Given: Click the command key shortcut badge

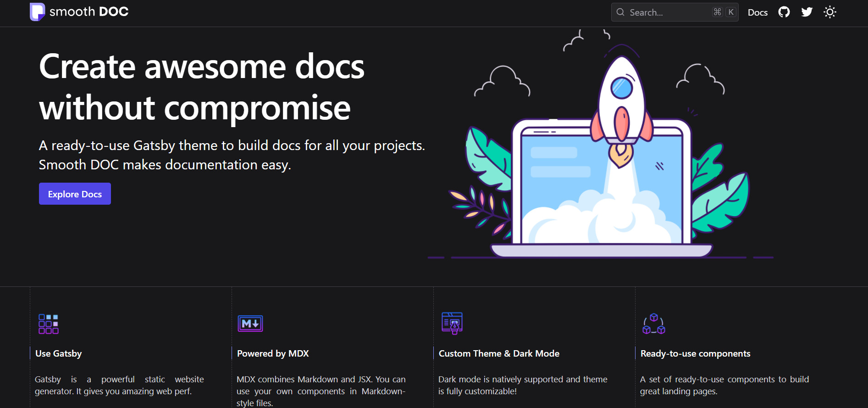Looking at the screenshot, I should pos(718,12).
